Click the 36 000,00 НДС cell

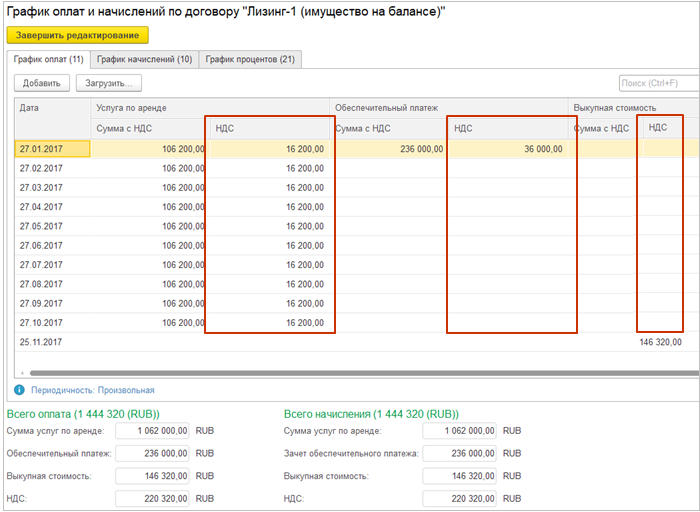(x=508, y=149)
